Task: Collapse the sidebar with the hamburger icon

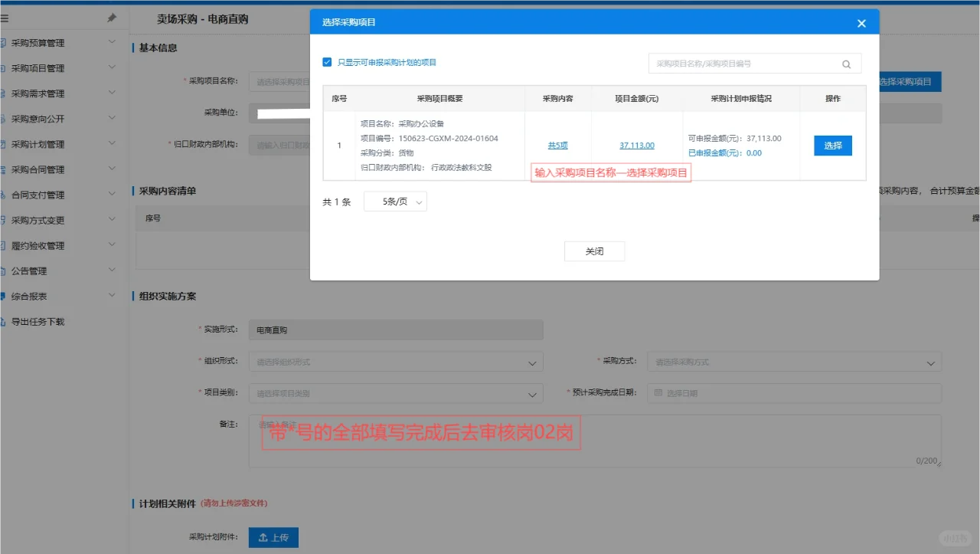Action: [4, 18]
